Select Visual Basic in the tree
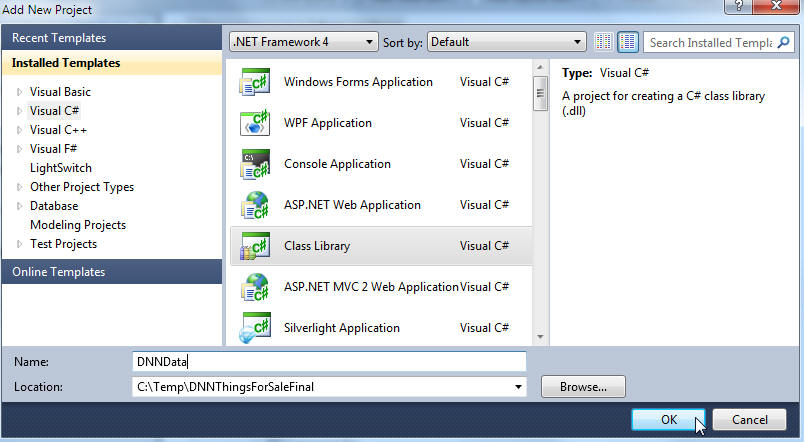The width and height of the screenshot is (804, 442). (60, 92)
